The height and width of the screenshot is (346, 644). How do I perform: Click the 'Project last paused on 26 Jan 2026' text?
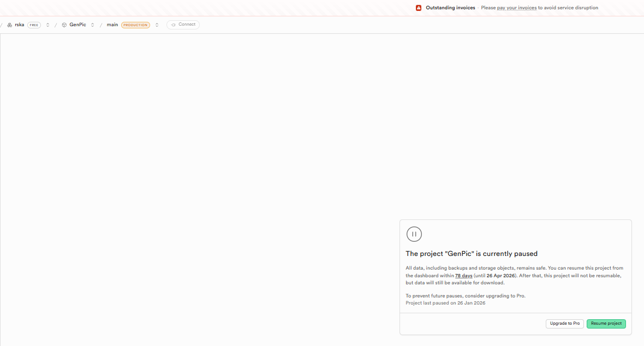pos(446,303)
